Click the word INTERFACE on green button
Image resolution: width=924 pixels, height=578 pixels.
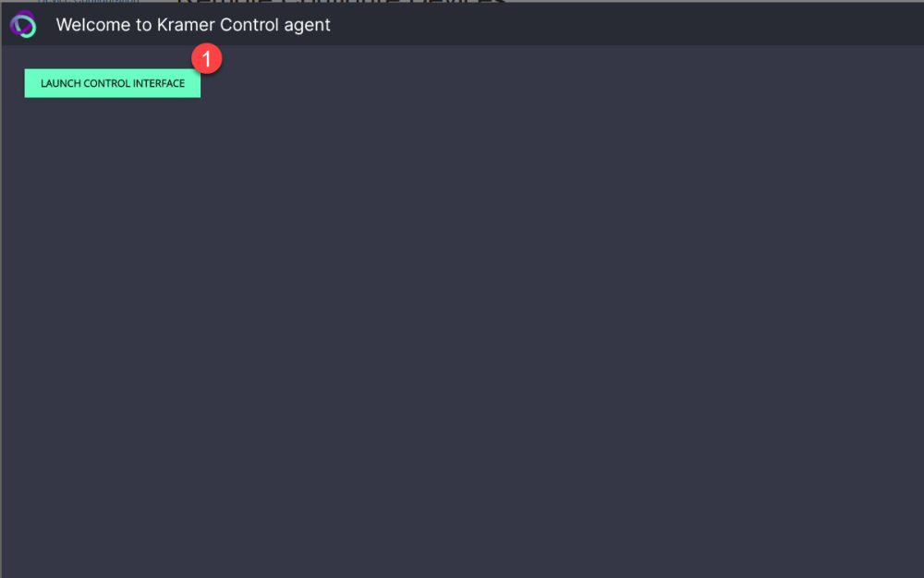coord(159,84)
